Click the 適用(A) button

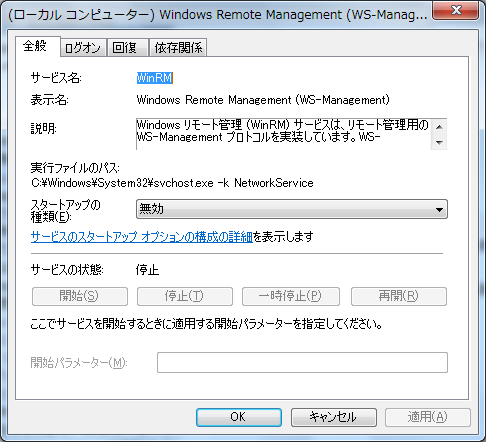pos(428,417)
